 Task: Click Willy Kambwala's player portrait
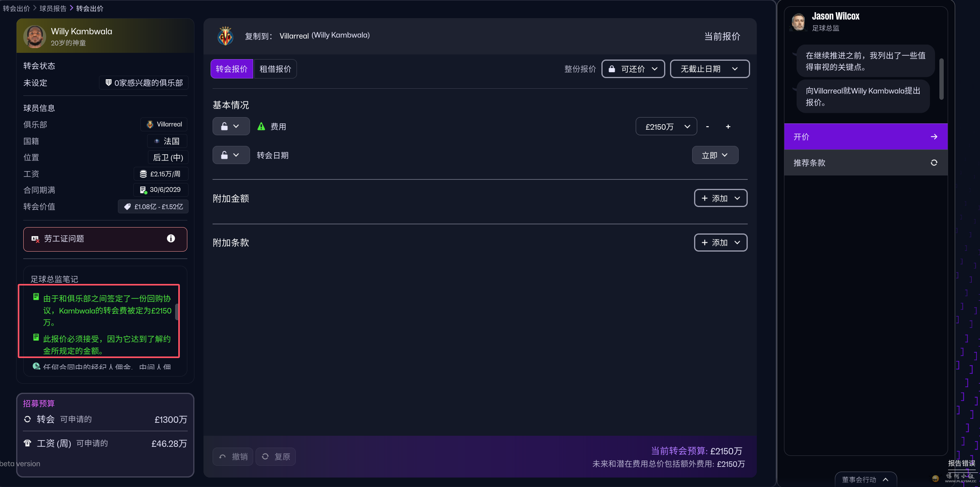click(35, 37)
